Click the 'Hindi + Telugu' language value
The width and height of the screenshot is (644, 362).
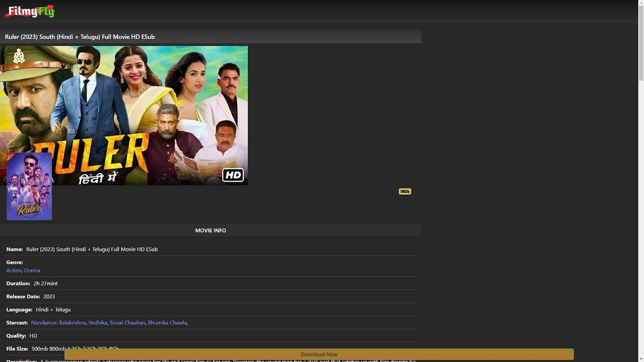53,310
